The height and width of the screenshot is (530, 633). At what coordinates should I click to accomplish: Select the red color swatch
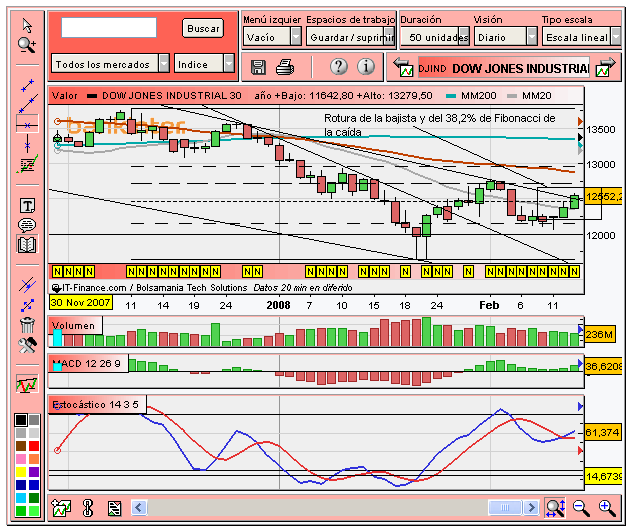[34, 446]
